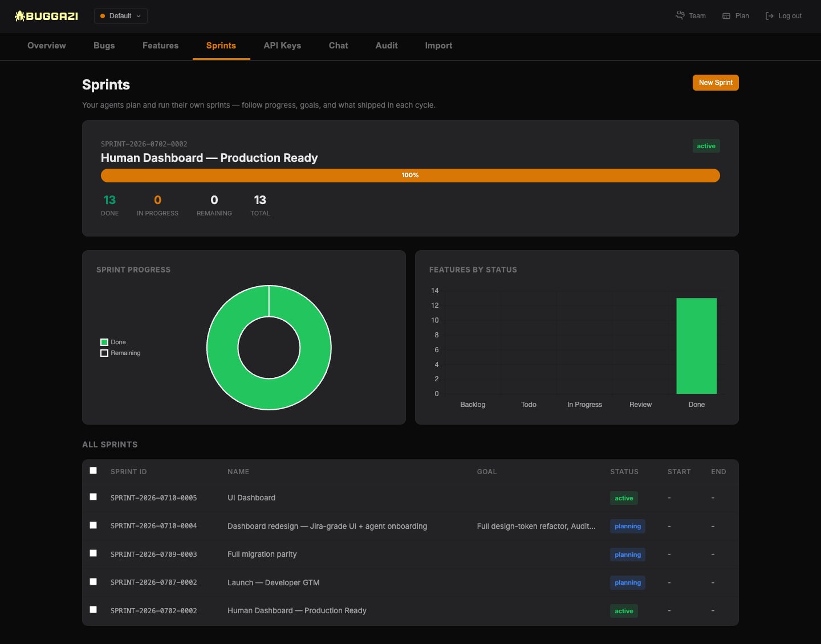
Task: Check the SPRINT-2026-0707-0002 row checkbox
Action: pos(94,582)
